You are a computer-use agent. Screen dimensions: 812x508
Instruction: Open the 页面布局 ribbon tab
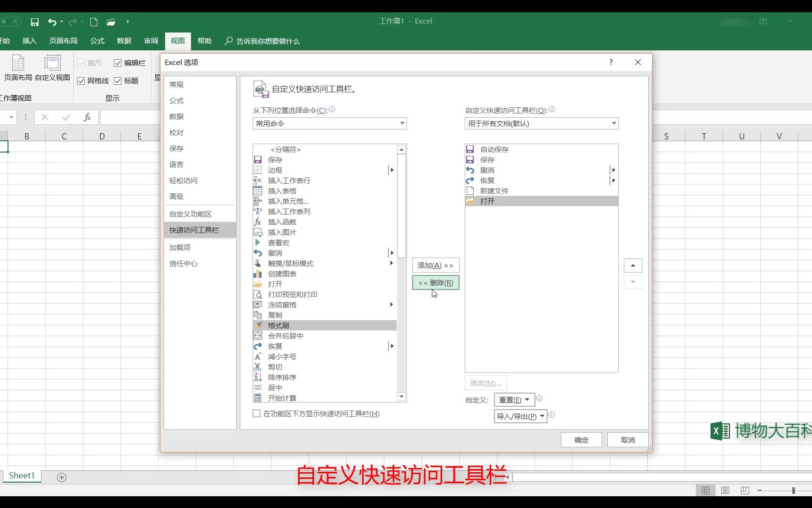pos(64,41)
